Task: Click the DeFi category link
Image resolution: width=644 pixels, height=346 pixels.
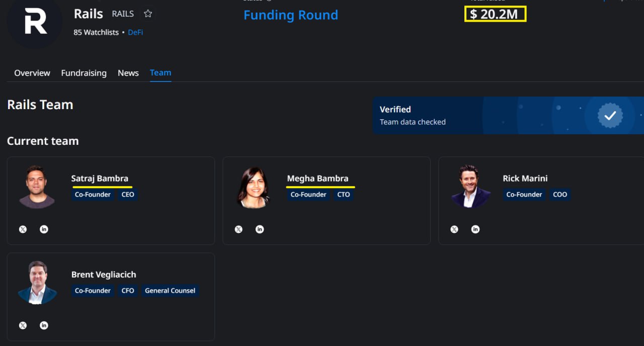Action: click(135, 32)
